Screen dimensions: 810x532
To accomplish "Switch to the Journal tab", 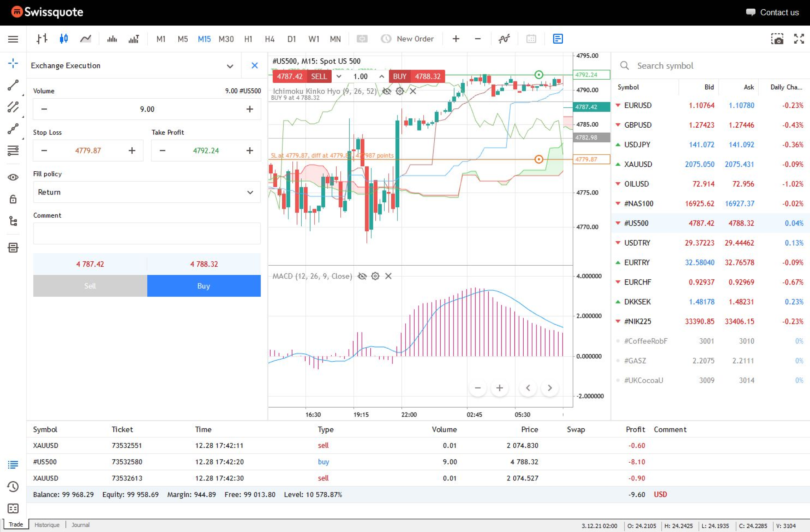I will (80, 524).
